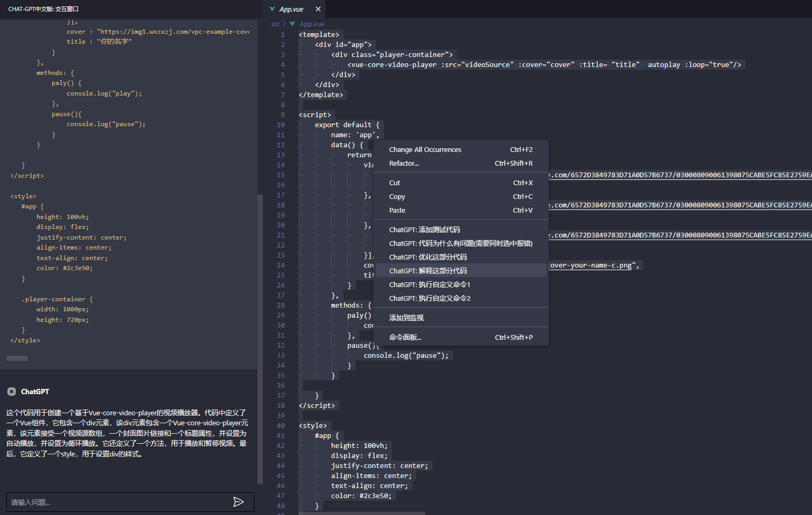Click the ChatGPT logo beside the reply heading
Image resolution: width=812 pixels, height=515 pixels.
pyautogui.click(x=12, y=392)
